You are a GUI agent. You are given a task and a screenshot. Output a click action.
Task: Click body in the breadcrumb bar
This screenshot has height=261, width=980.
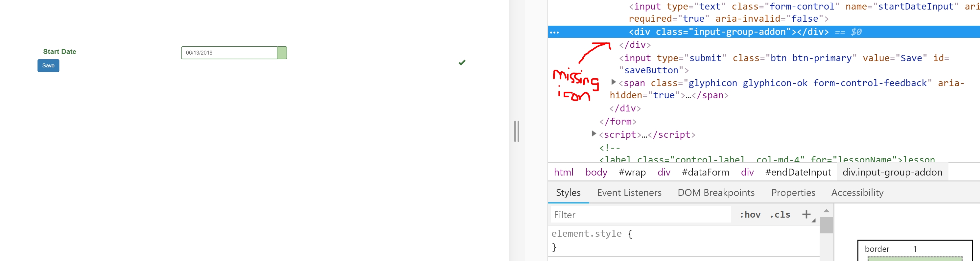pyautogui.click(x=596, y=172)
